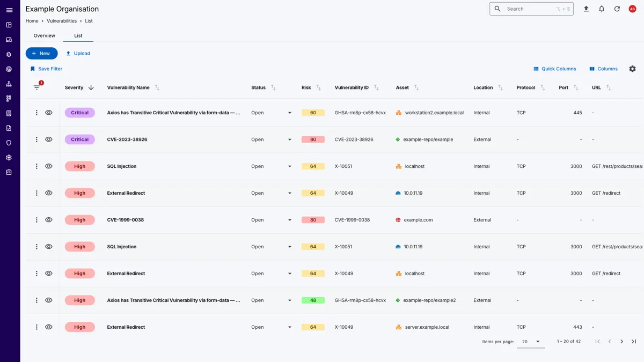This screenshot has width=644, height=362.
Task: Toggle eye icon for first Axios row
Action: click(x=49, y=113)
